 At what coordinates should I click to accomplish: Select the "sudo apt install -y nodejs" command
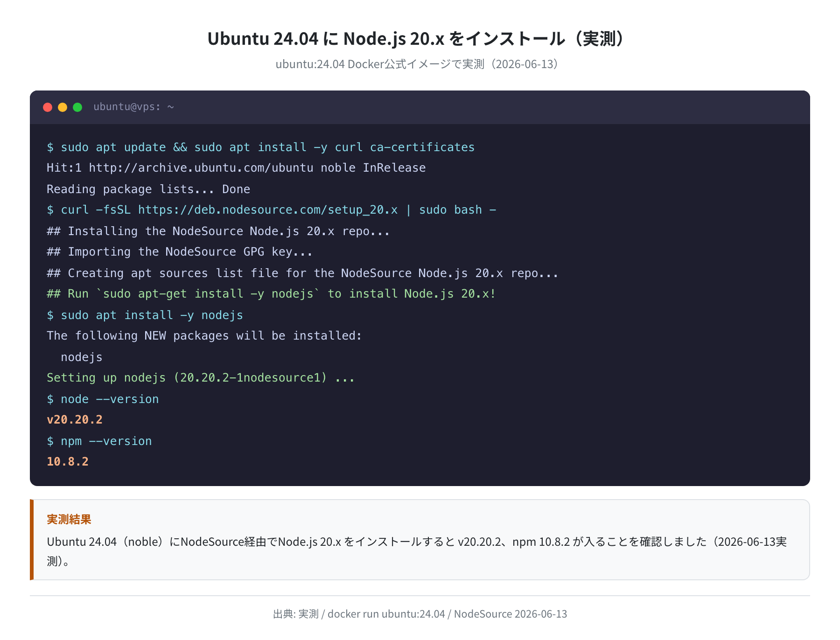point(145,315)
